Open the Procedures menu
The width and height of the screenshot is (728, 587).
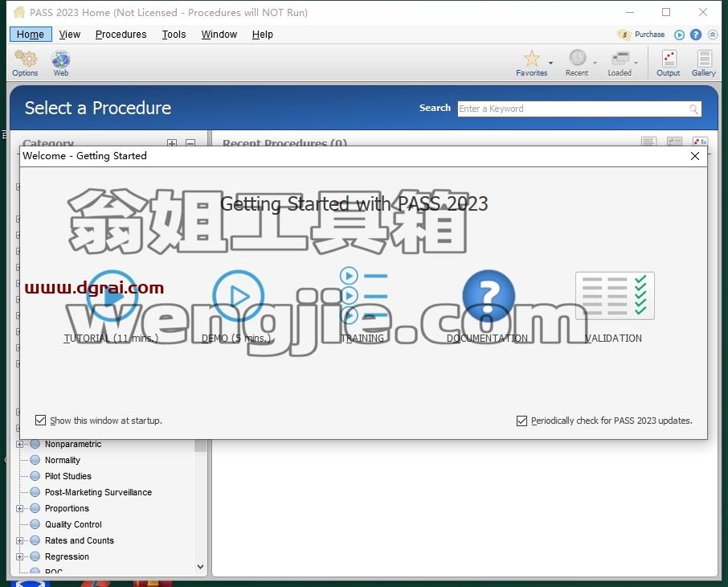pyautogui.click(x=121, y=35)
